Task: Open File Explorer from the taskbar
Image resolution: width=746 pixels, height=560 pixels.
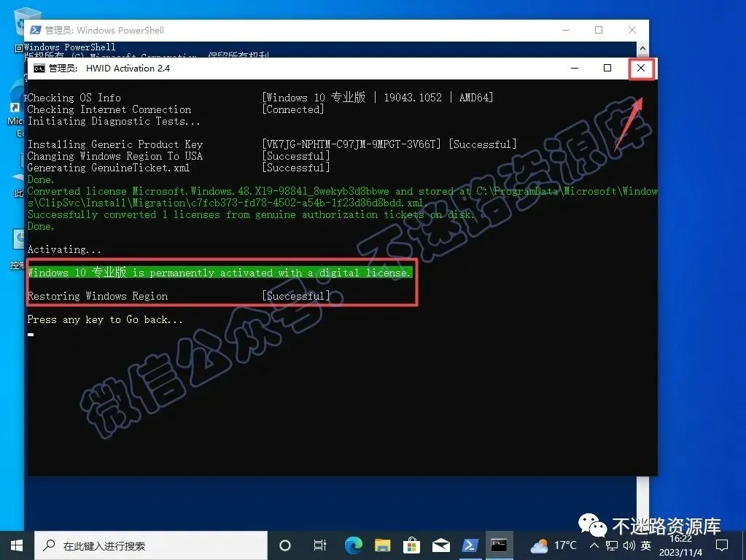Action: [383, 545]
